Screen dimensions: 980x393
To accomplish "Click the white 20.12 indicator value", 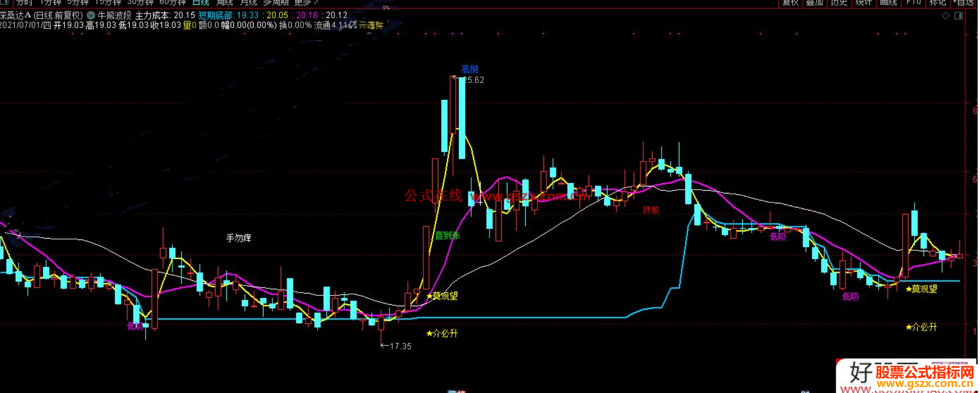I will (x=336, y=15).
